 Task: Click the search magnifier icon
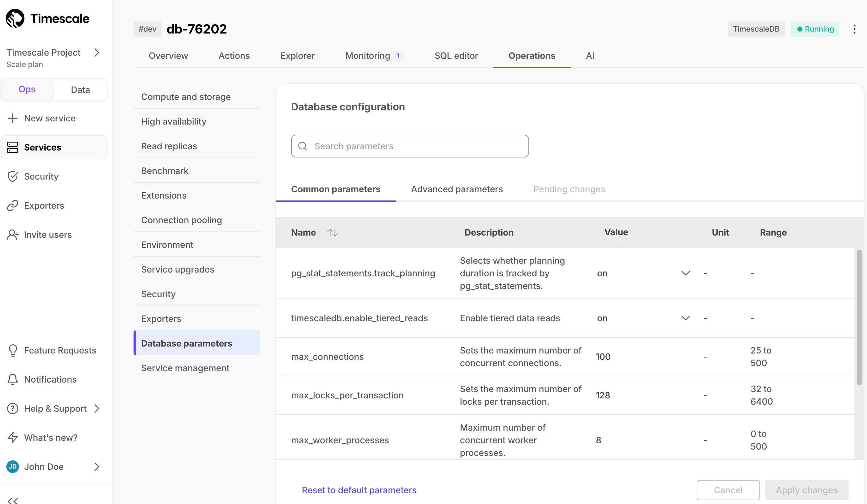pos(303,146)
